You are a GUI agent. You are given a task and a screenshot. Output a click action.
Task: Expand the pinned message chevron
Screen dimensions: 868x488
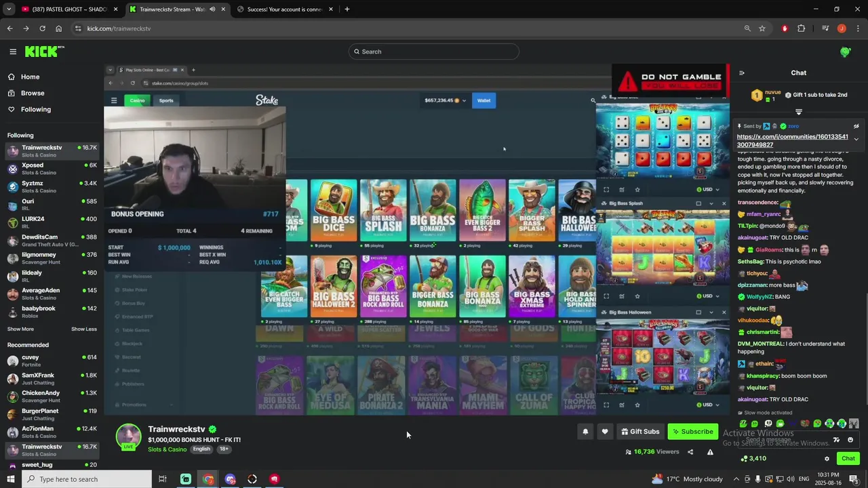856,139
